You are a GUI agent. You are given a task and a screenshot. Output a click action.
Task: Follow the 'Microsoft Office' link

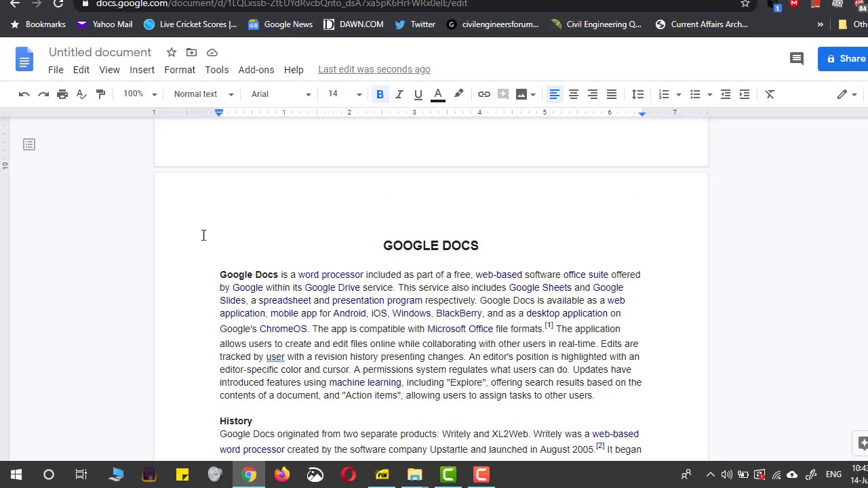[x=460, y=329]
